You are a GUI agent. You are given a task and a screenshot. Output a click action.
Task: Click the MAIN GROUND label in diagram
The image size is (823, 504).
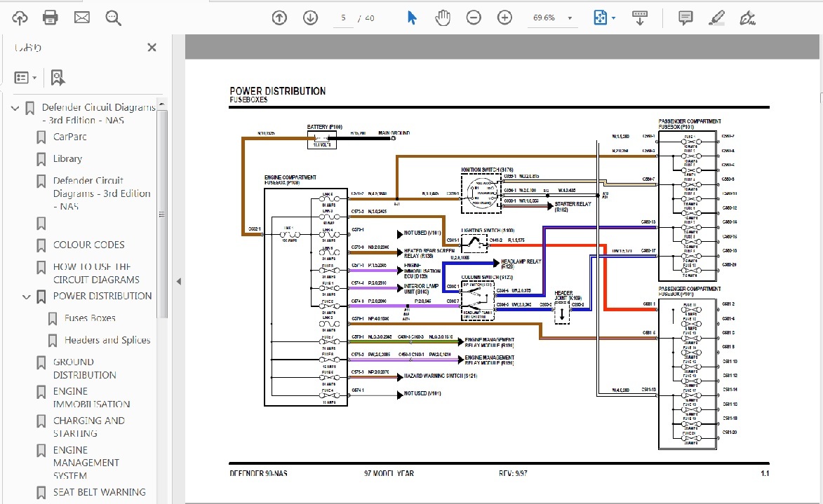tap(394, 133)
